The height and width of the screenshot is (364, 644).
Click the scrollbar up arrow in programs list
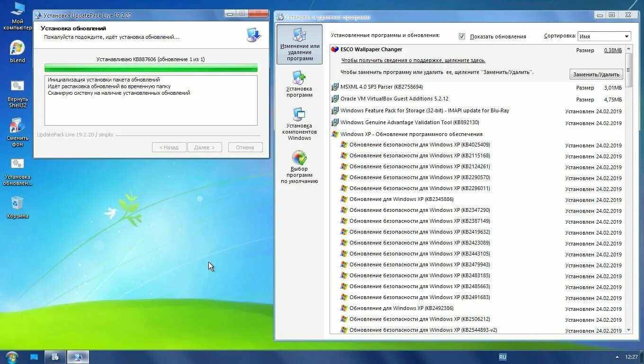(x=629, y=48)
